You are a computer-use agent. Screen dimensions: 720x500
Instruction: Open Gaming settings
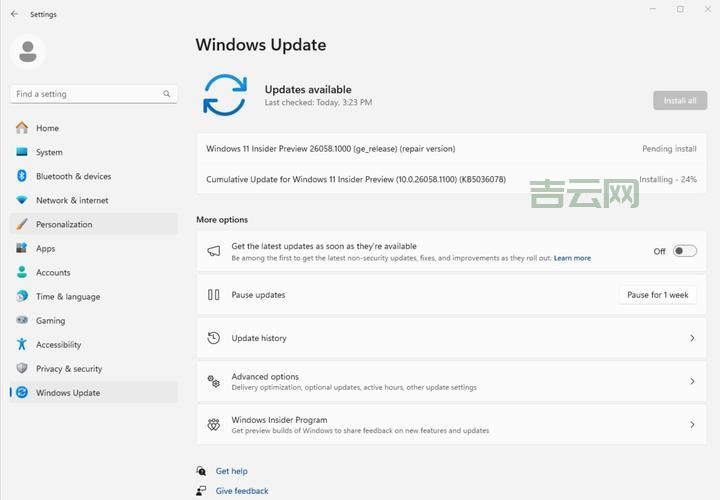click(94, 320)
